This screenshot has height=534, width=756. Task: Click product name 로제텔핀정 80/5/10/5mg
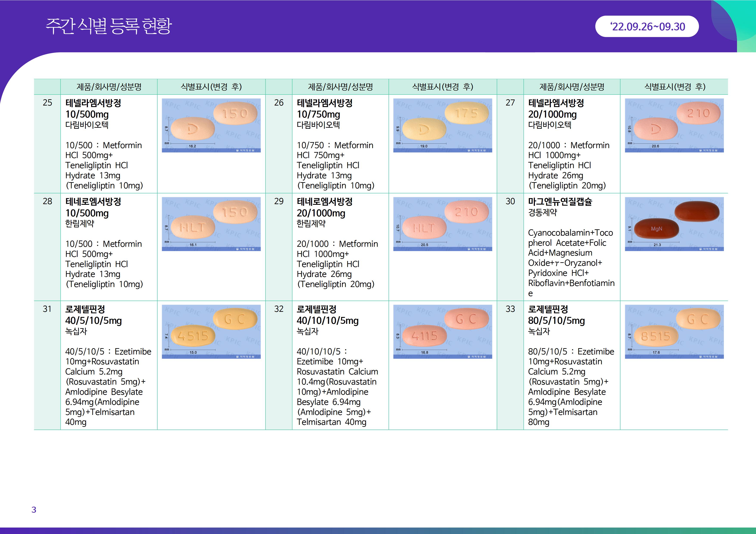point(556,315)
